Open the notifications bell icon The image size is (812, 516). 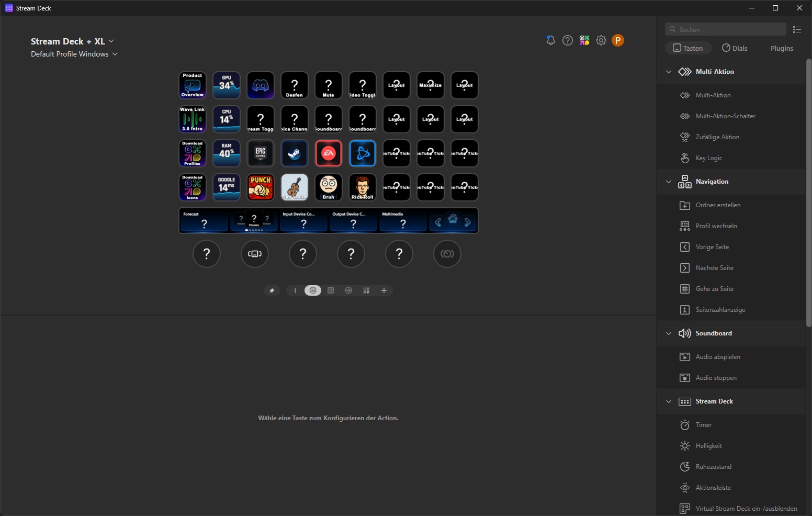tap(550, 40)
